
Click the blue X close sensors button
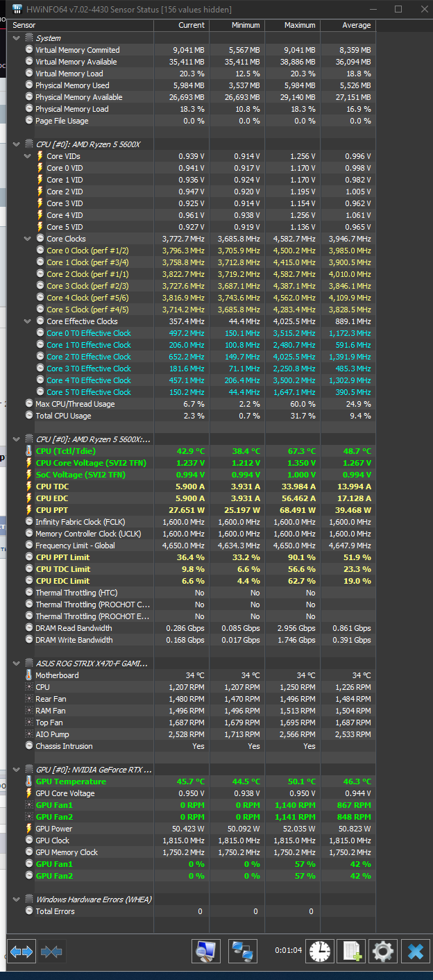(415, 951)
